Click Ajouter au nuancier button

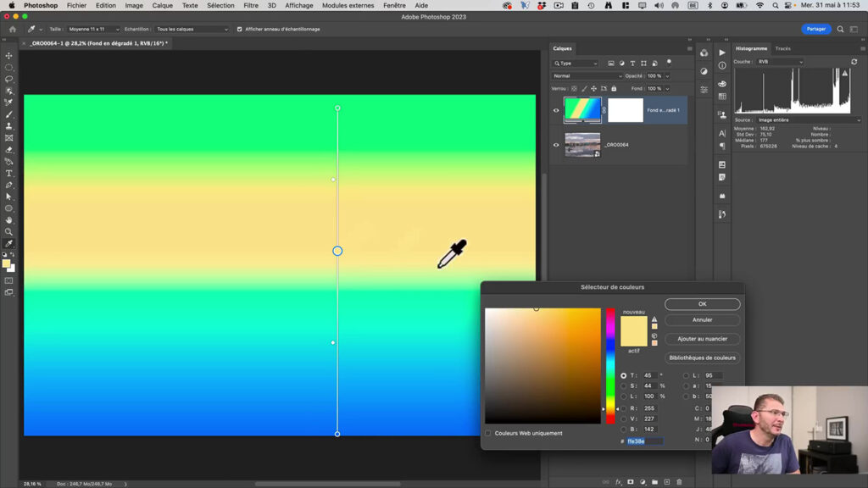[x=702, y=339]
